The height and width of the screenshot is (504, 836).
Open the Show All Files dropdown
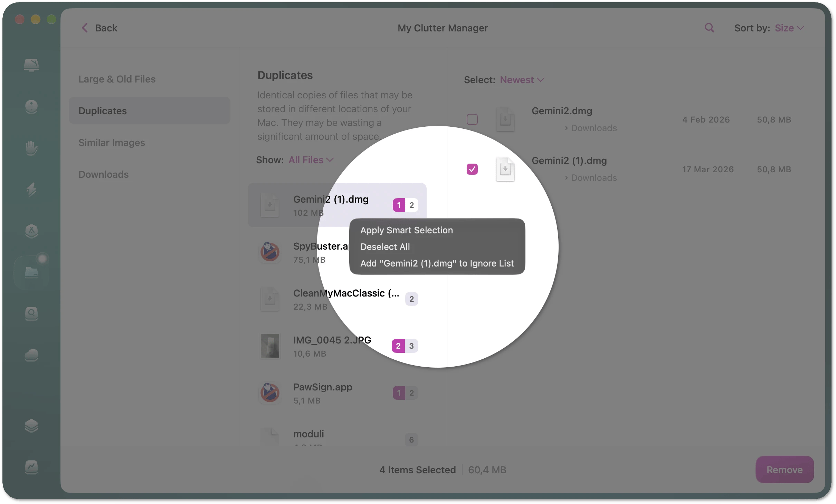(311, 160)
